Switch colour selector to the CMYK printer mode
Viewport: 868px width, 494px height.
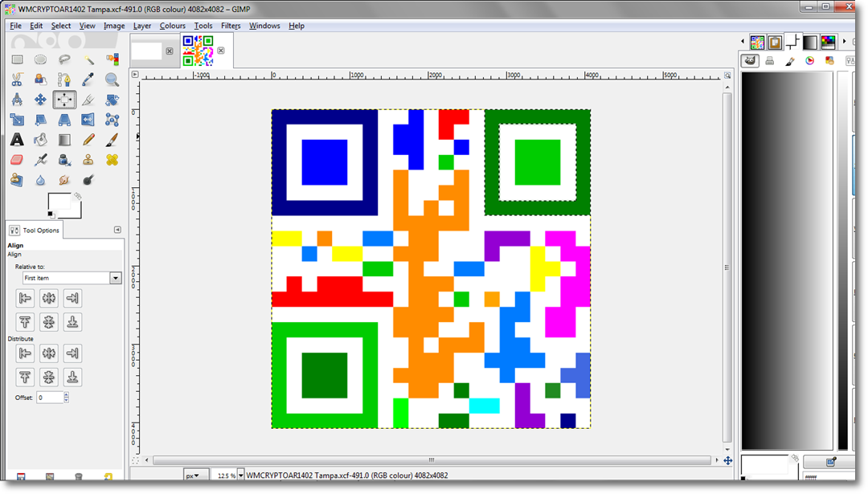(x=769, y=61)
